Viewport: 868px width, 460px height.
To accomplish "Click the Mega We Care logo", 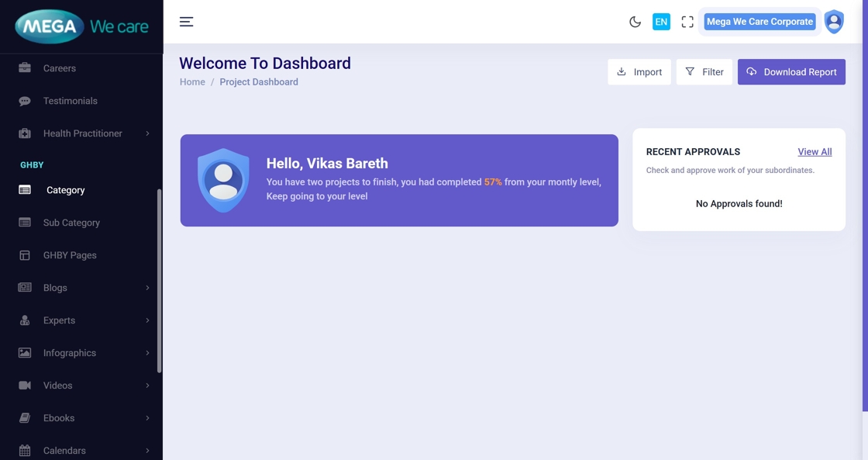I will (x=81, y=26).
